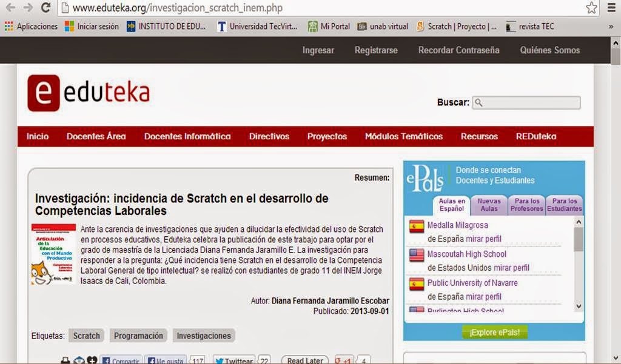Viewport: 621px width, 364px height.
Task: Open the Proyectos menu
Action: pyautogui.click(x=327, y=136)
